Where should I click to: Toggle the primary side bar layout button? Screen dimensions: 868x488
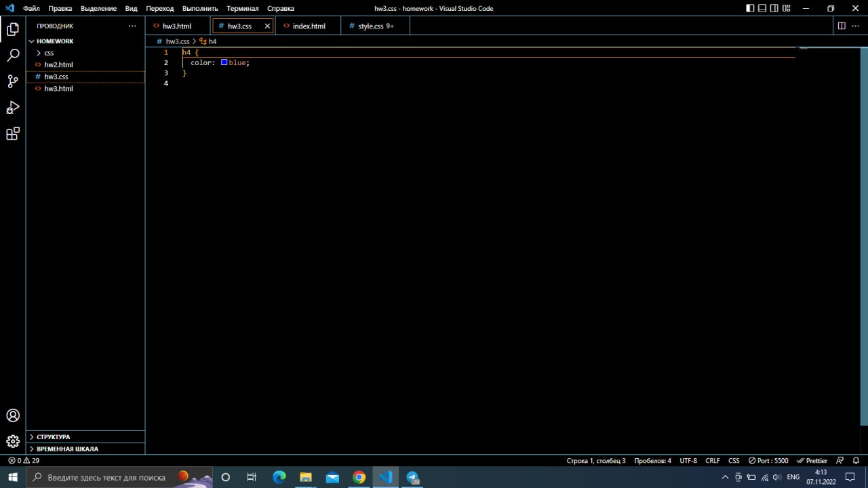[750, 8]
